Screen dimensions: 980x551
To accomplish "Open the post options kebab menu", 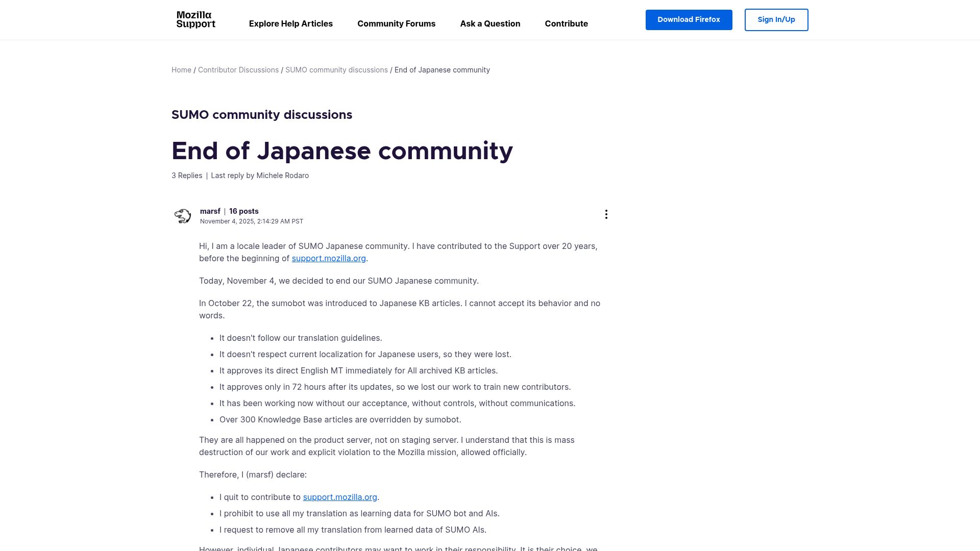I will pos(606,214).
